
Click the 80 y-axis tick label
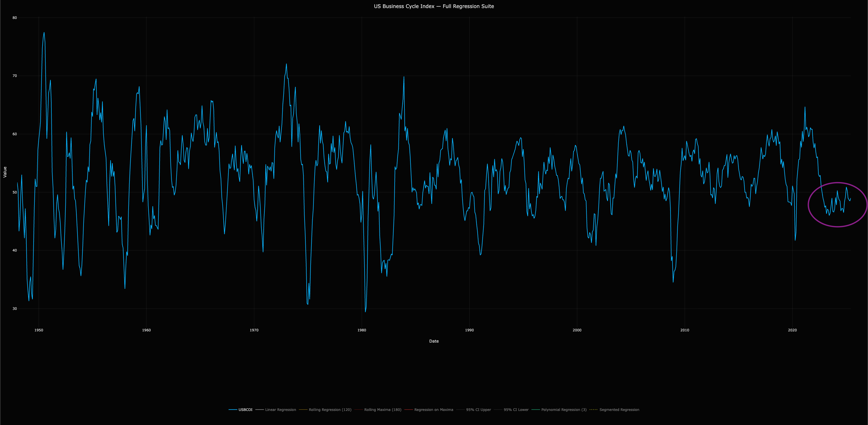tap(14, 18)
